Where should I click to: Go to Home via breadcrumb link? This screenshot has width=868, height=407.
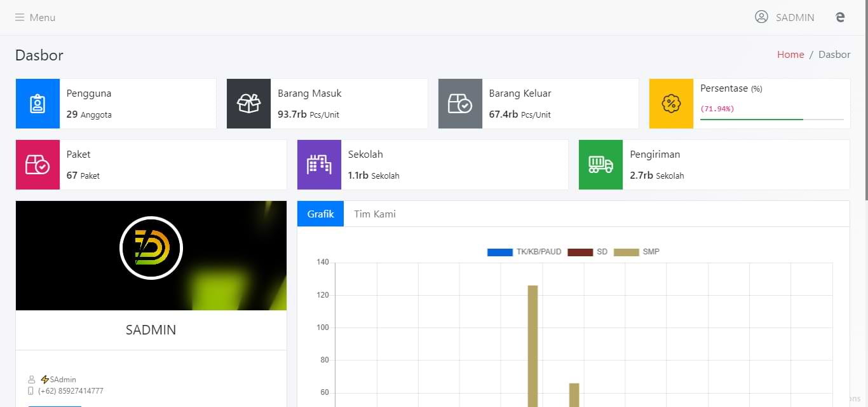tap(790, 55)
